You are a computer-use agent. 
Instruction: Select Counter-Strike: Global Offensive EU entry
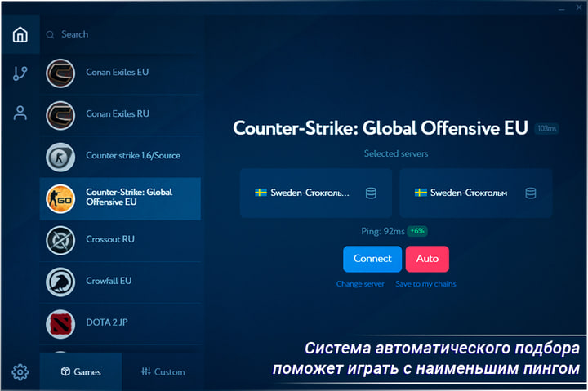pos(120,198)
